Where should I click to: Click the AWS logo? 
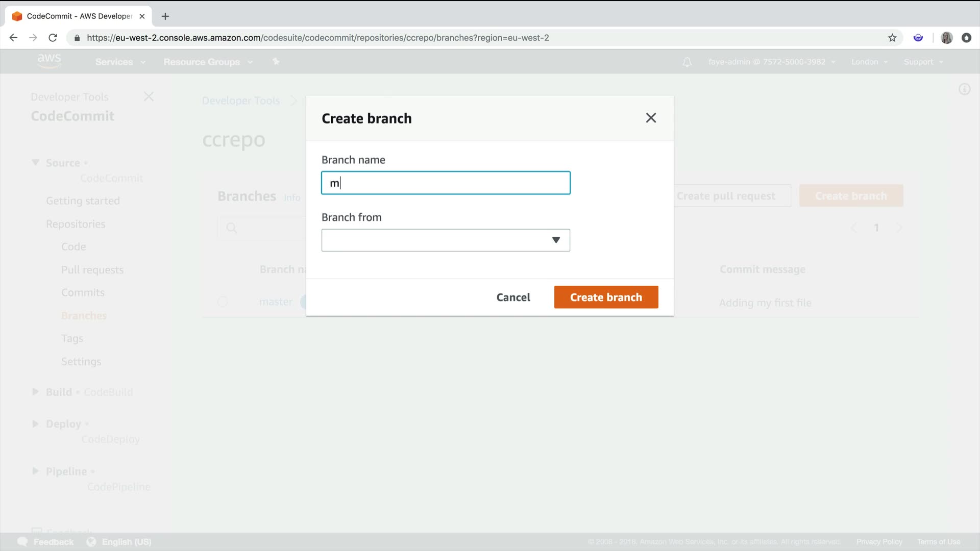(x=49, y=61)
